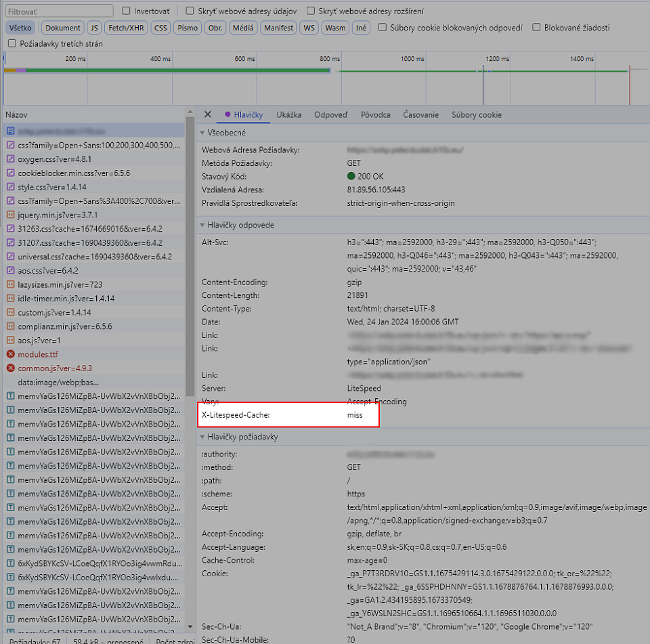Select the css?family=Open+Sans%3A400%2C700 request
650x644 pixels.
[x=93, y=201]
